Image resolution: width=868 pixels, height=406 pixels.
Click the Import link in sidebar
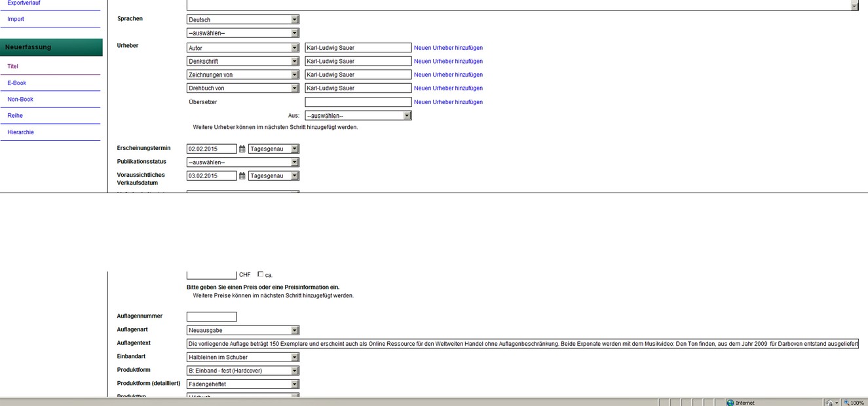pyautogui.click(x=16, y=19)
